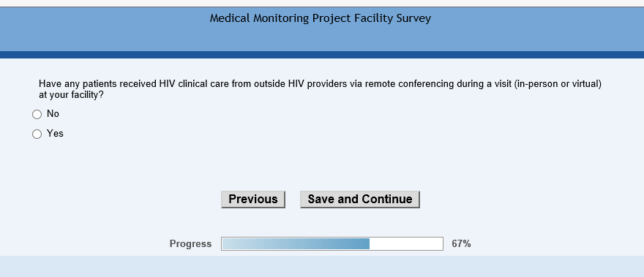Click the "Yes" answer label text
644x277 pixels.
pos(55,133)
